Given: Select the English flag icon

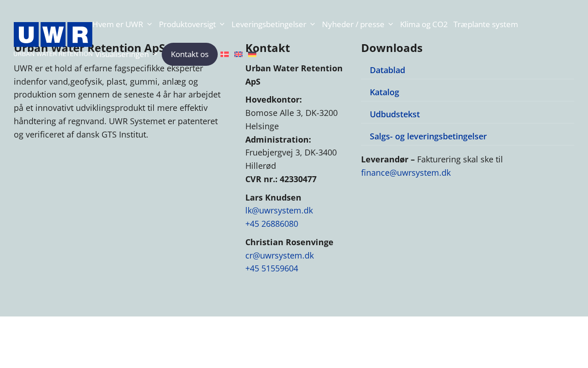Looking at the screenshot, I should (x=238, y=54).
